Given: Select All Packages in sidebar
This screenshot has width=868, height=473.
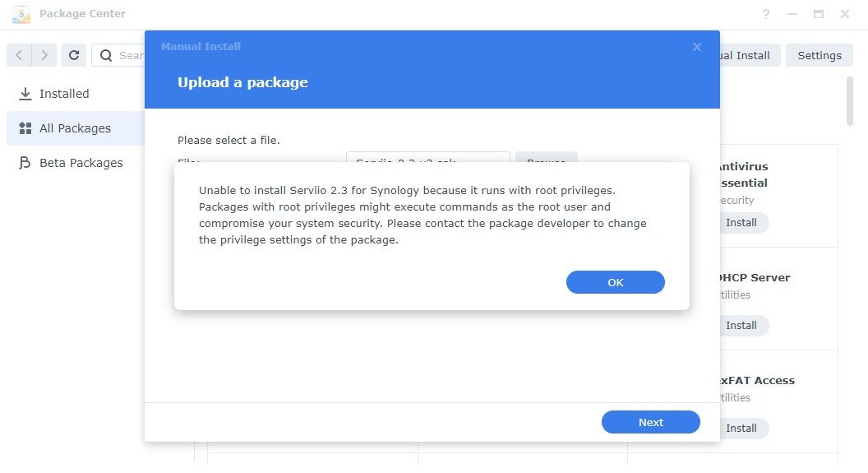Looking at the screenshot, I should tap(76, 128).
